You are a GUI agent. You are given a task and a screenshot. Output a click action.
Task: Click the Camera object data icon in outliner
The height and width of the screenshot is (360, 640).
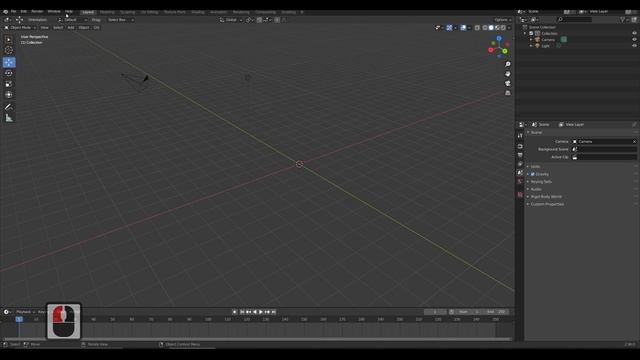coord(564,40)
